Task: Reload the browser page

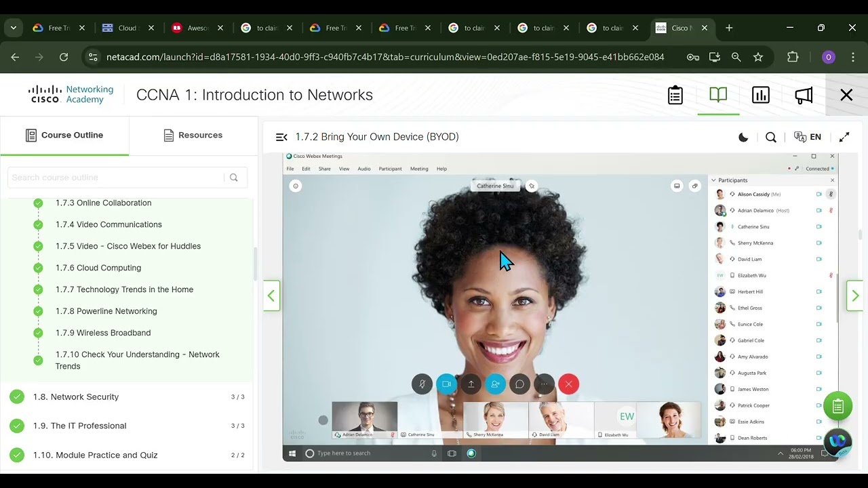Action: (64, 58)
